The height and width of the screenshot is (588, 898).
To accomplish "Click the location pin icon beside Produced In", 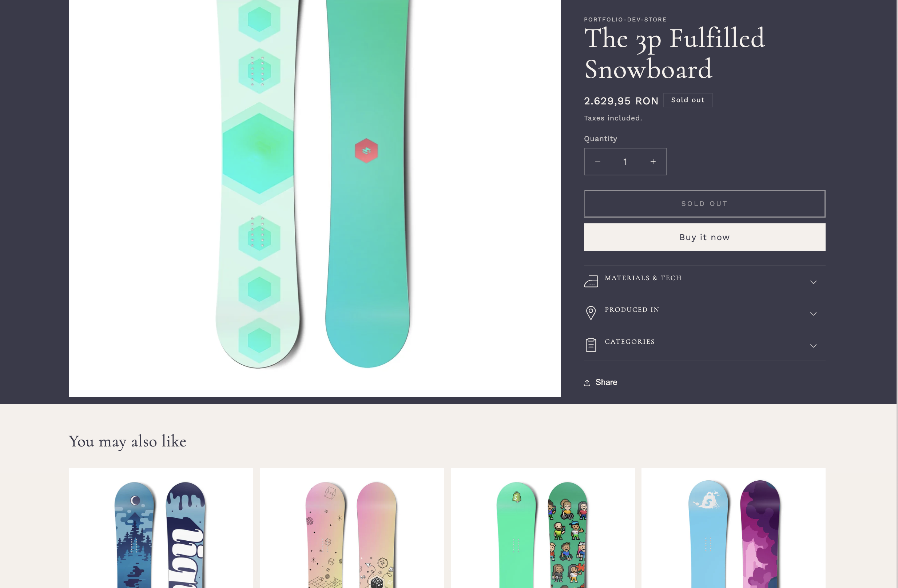I will 591,313.
